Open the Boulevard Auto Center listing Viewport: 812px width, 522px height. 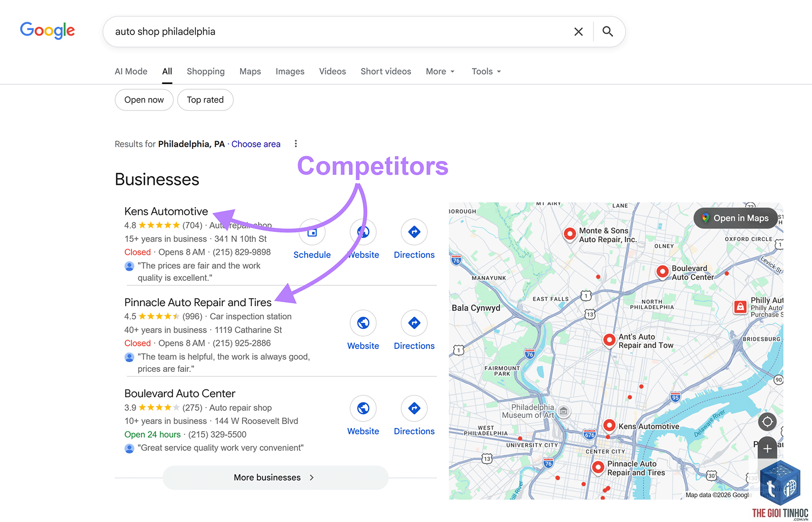point(180,394)
